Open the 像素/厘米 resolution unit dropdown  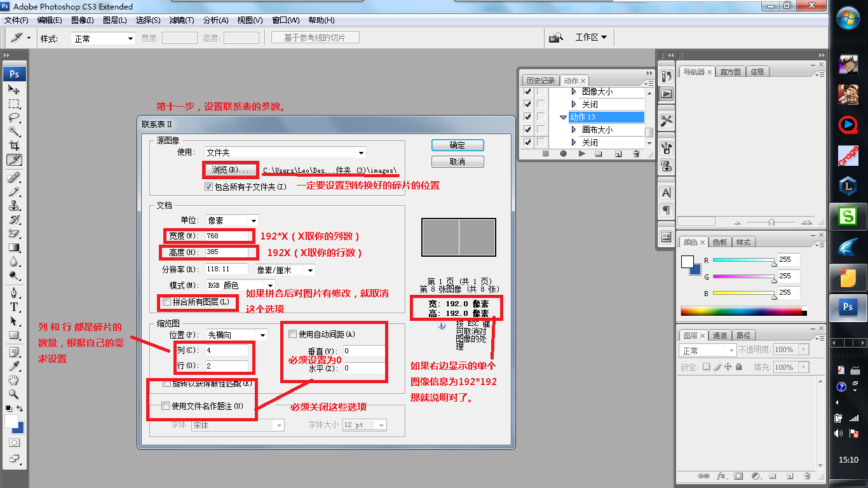(285, 269)
